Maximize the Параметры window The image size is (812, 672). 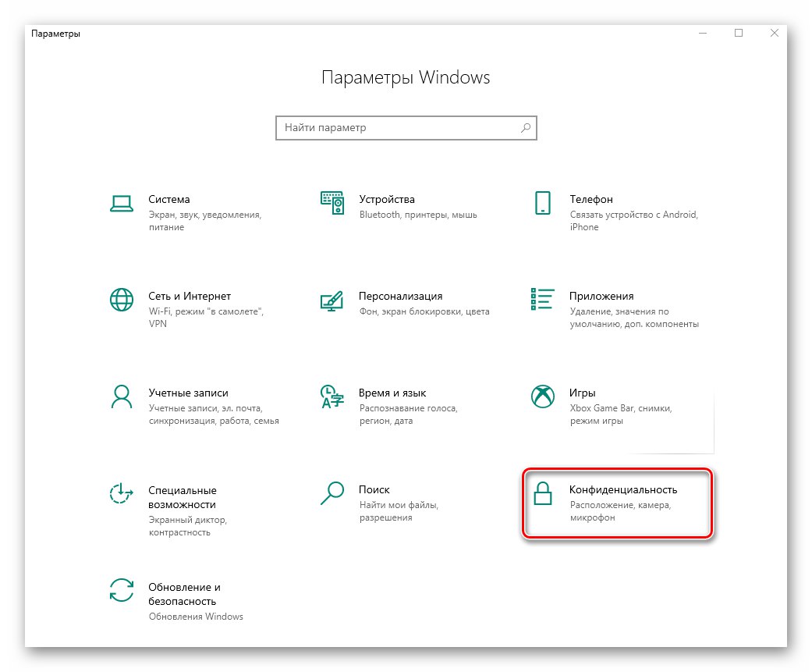tap(739, 33)
